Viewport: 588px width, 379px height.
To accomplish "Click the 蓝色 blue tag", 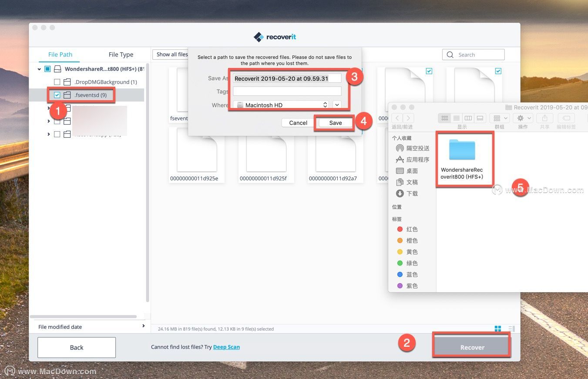I will (x=407, y=274).
